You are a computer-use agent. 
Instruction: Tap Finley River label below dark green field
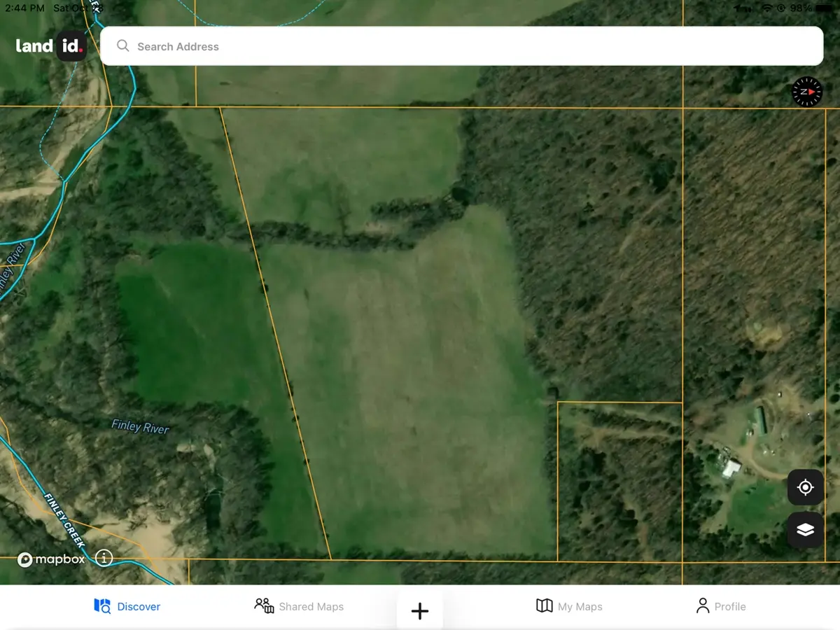(140, 426)
